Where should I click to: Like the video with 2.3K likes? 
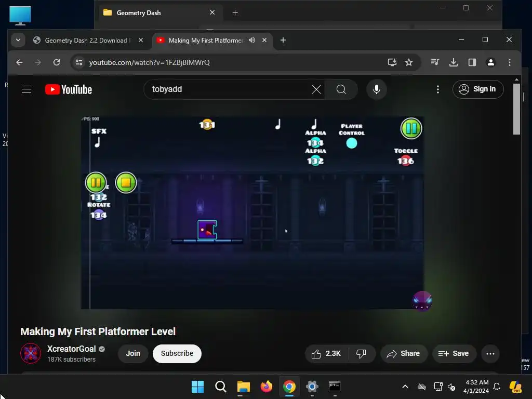coord(326,353)
